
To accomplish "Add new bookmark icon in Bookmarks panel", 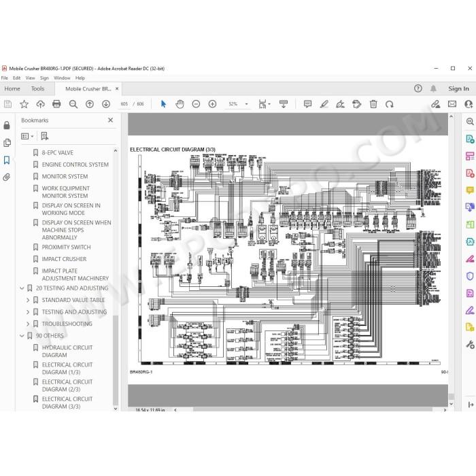I will [x=45, y=136].
